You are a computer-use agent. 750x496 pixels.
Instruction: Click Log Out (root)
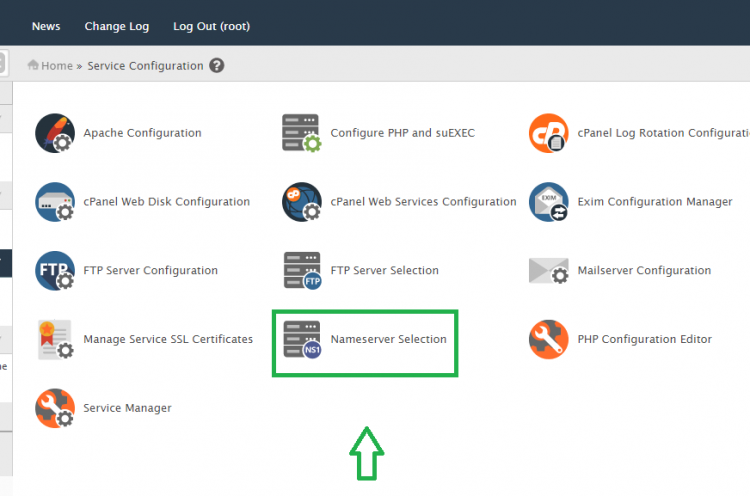pyautogui.click(x=211, y=26)
